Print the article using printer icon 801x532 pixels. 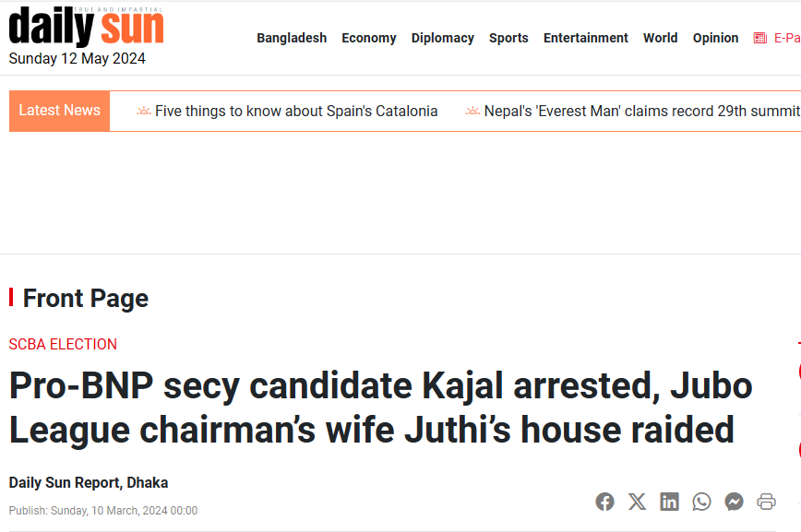pos(766,502)
